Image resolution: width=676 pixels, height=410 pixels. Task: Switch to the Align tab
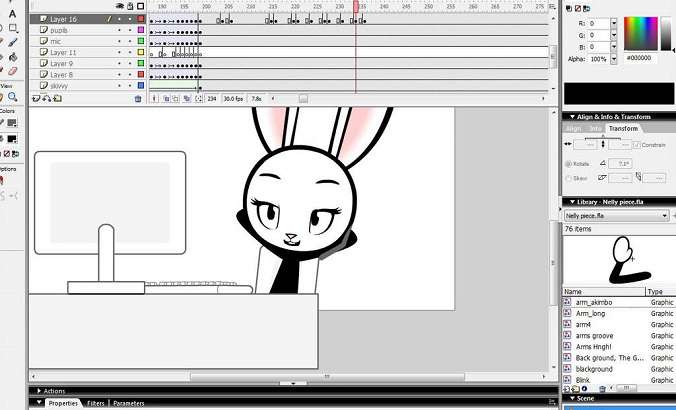pos(573,128)
